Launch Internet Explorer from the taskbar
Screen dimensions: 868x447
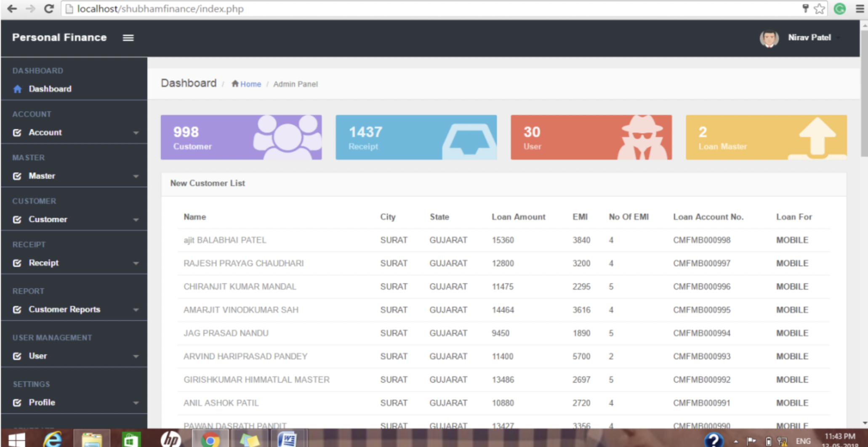click(x=53, y=440)
